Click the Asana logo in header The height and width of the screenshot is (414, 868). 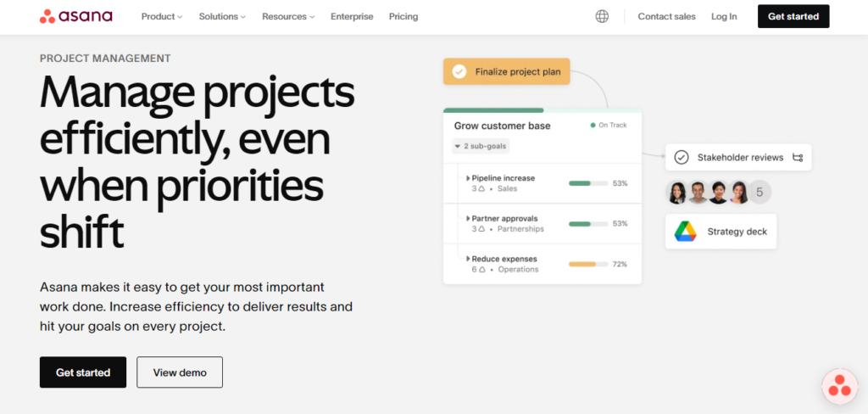(x=75, y=16)
